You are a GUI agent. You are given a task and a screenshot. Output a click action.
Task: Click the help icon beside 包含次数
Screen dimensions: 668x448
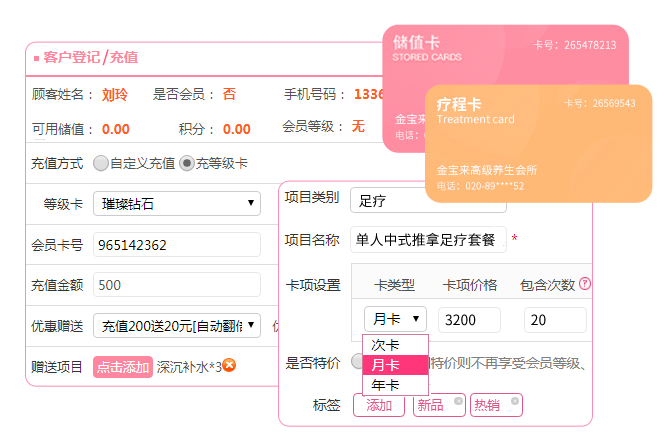point(585,284)
